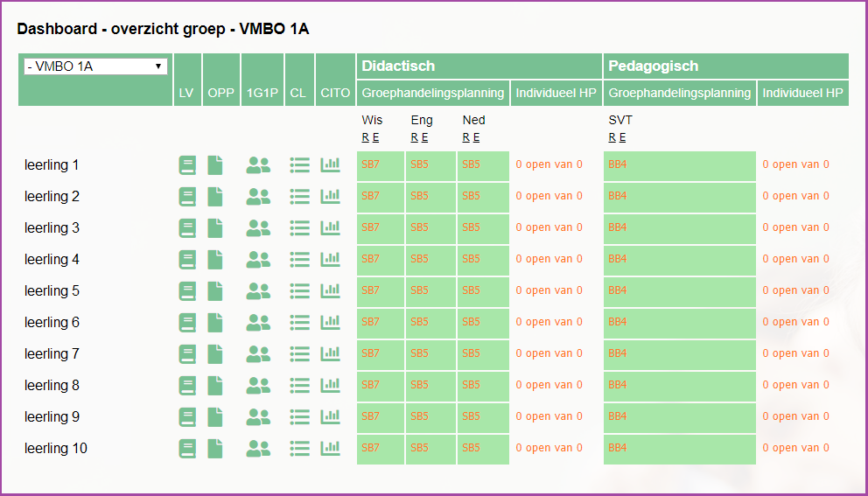Click the 1G1P people icon for leerling 3
868x496 pixels.
[x=258, y=228]
